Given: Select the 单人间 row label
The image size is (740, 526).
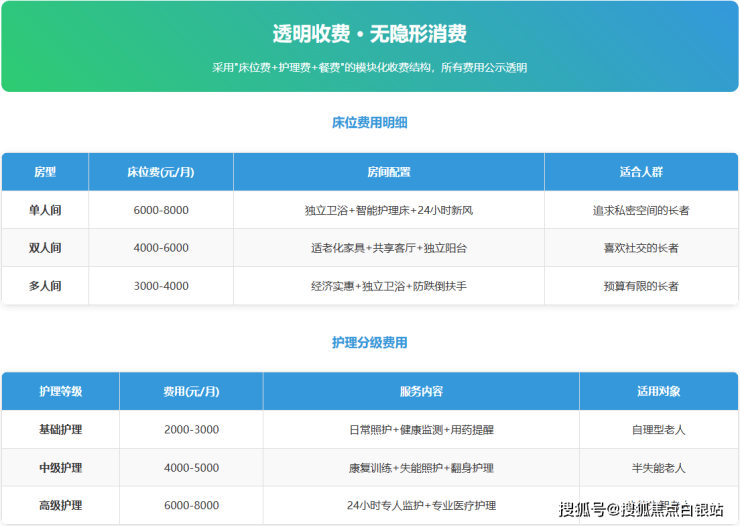Looking at the screenshot, I should pos(45,210).
